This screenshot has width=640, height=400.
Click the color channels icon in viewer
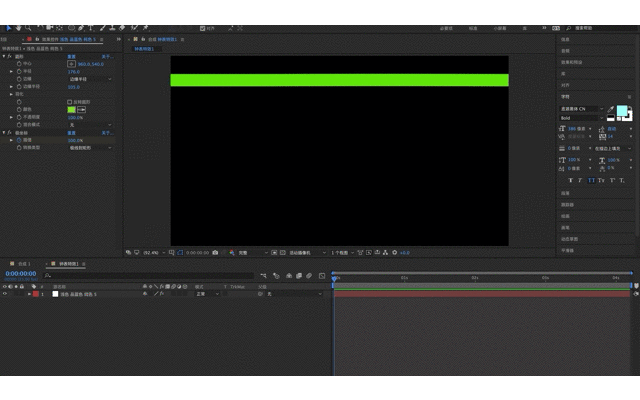click(x=231, y=253)
